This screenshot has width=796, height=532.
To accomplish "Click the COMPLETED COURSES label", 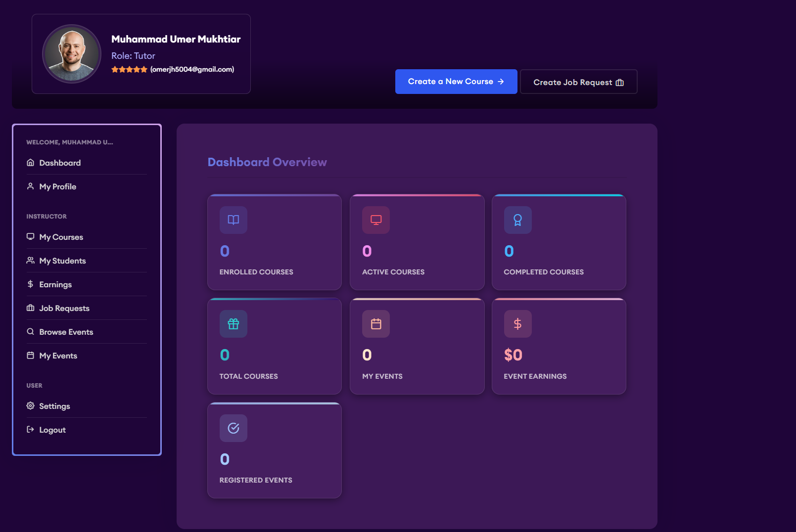I will (544, 272).
